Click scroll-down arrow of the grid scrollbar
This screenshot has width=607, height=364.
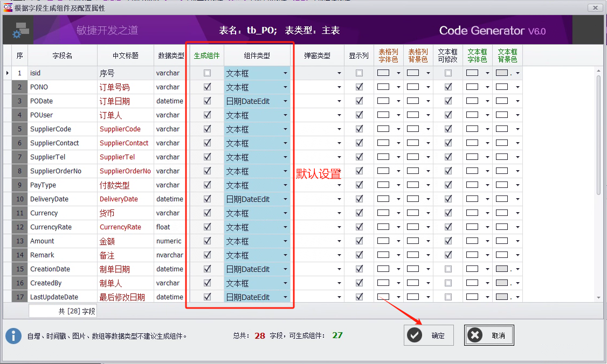click(598, 297)
